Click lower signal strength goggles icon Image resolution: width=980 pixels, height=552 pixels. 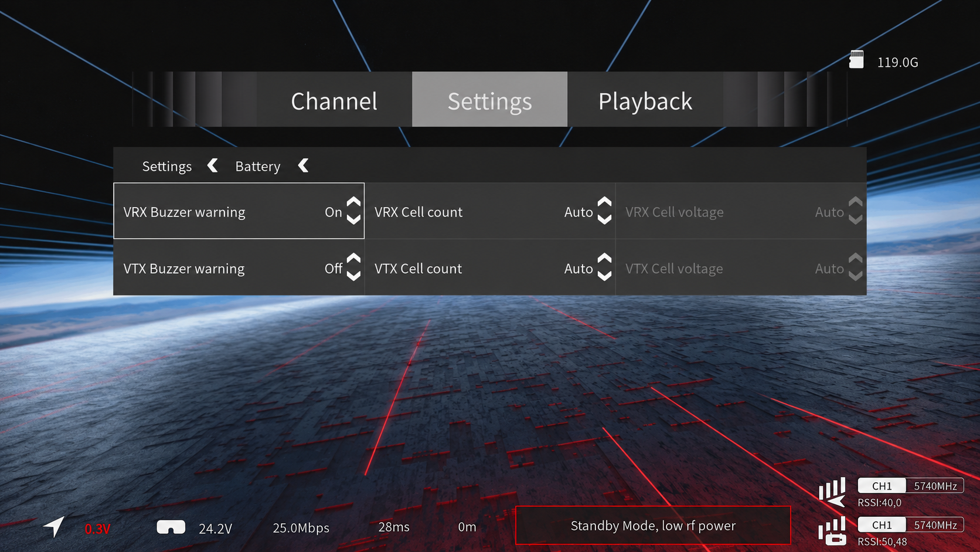pyautogui.click(x=832, y=531)
